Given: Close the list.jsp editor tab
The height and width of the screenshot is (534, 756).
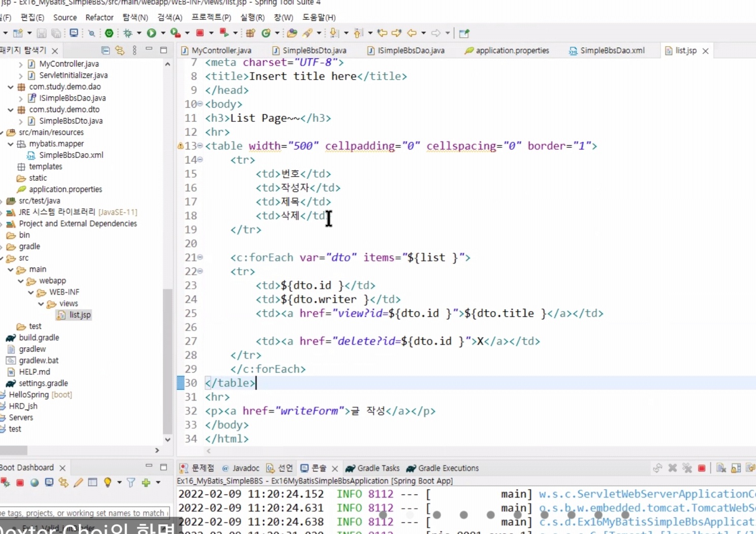Looking at the screenshot, I should pyautogui.click(x=706, y=51).
